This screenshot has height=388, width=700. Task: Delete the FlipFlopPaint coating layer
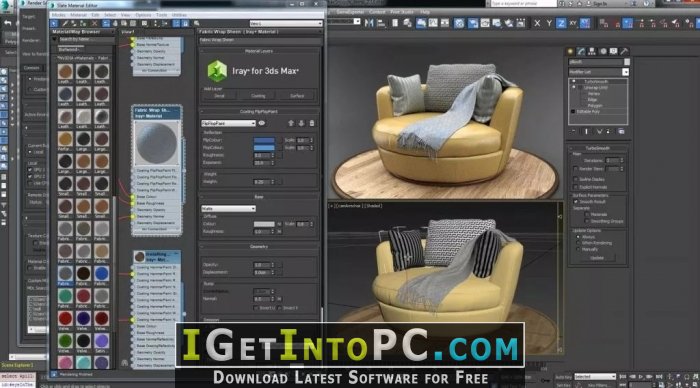click(x=312, y=123)
